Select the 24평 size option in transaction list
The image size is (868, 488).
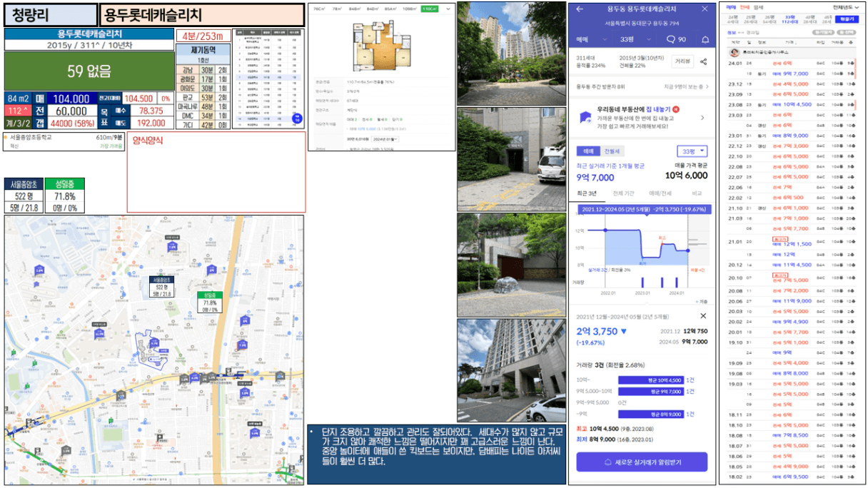tap(732, 19)
